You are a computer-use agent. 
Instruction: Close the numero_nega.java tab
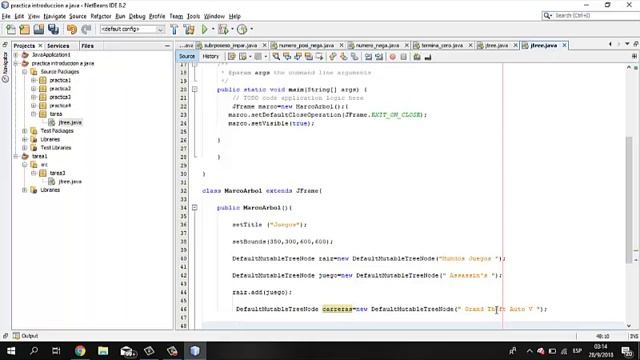[x=407, y=45]
